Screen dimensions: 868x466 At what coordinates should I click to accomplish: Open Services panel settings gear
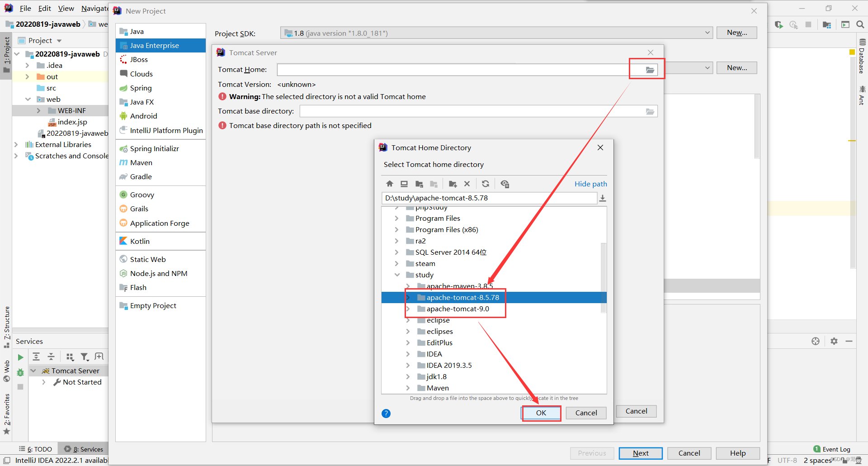point(834,341)
